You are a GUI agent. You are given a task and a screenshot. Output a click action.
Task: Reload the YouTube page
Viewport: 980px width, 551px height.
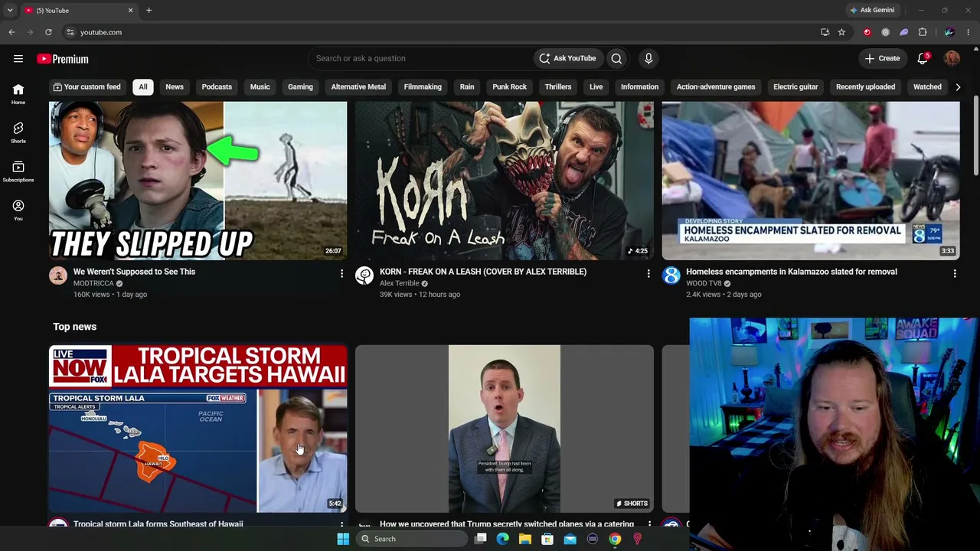[48, 32]
